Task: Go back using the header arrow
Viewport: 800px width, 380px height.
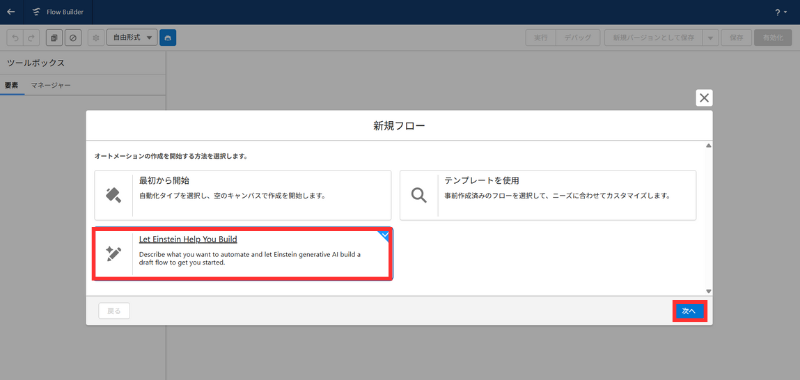Action: coord(11,12)
